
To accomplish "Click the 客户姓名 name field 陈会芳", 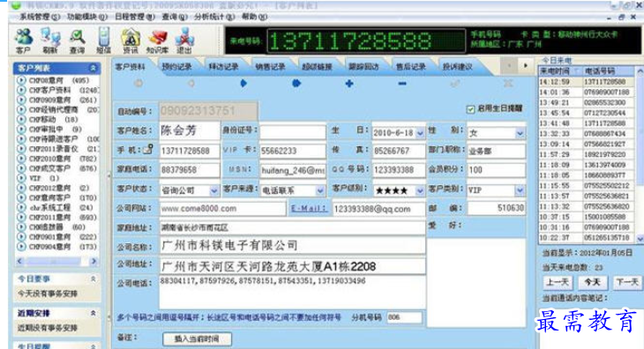I will tap(190, 130).
